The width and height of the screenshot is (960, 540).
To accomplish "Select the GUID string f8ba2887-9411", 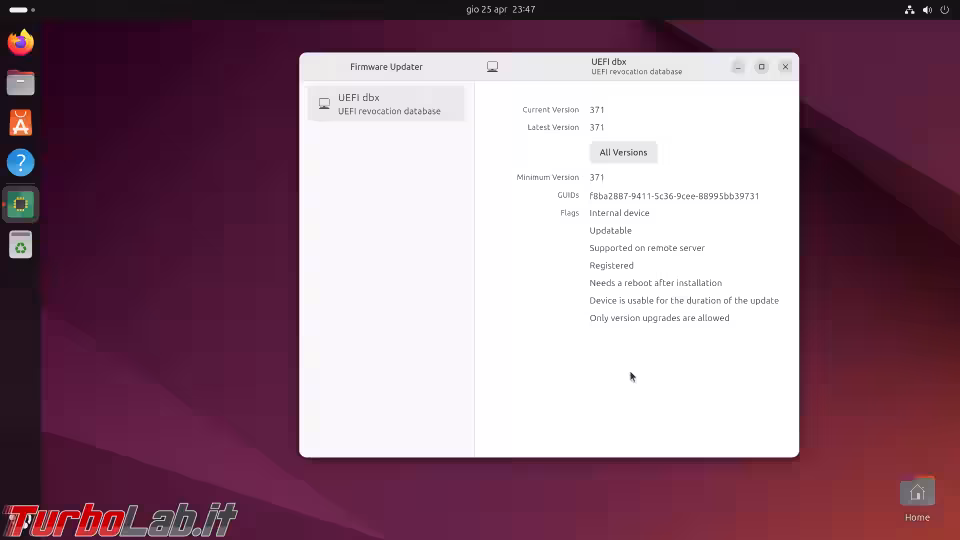I will [674, 196].
